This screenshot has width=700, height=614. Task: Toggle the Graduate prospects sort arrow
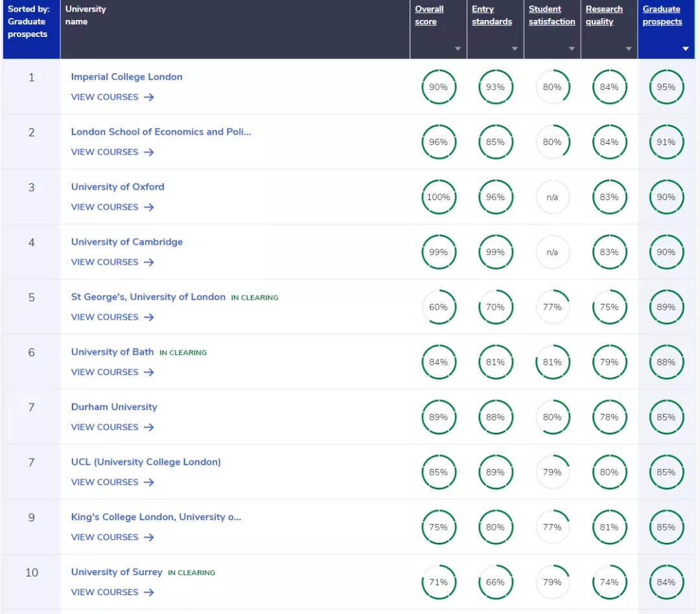686,49
